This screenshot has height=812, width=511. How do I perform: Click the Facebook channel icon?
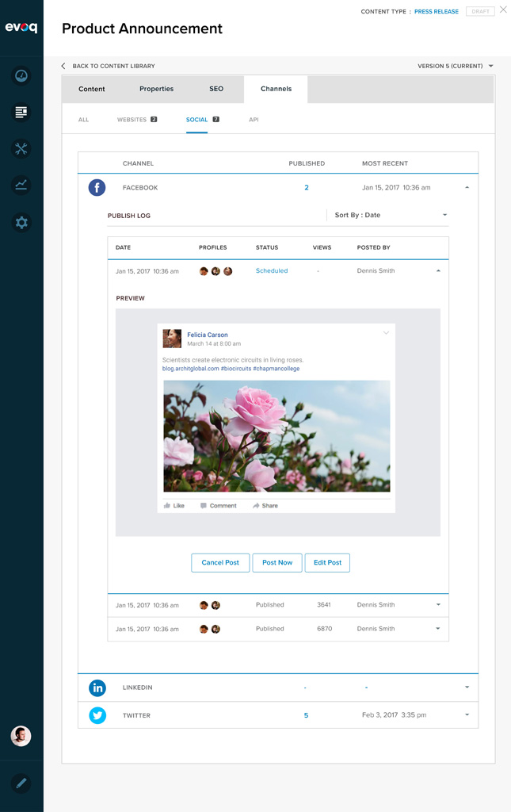pyautogui.click(x=97, y=187)
